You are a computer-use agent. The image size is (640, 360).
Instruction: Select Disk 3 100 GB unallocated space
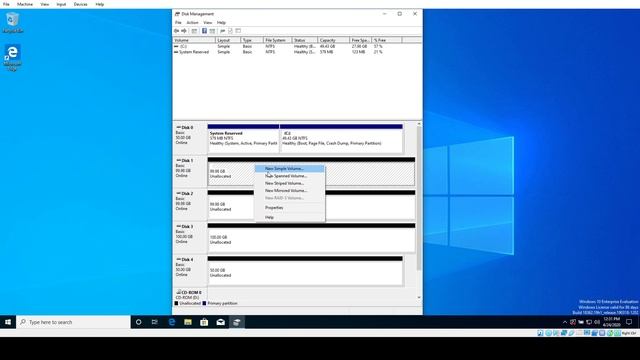(x=311, y=238)
